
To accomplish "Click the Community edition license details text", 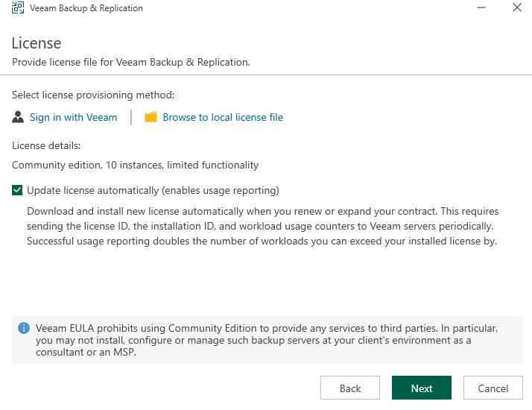I will point(135,165).
